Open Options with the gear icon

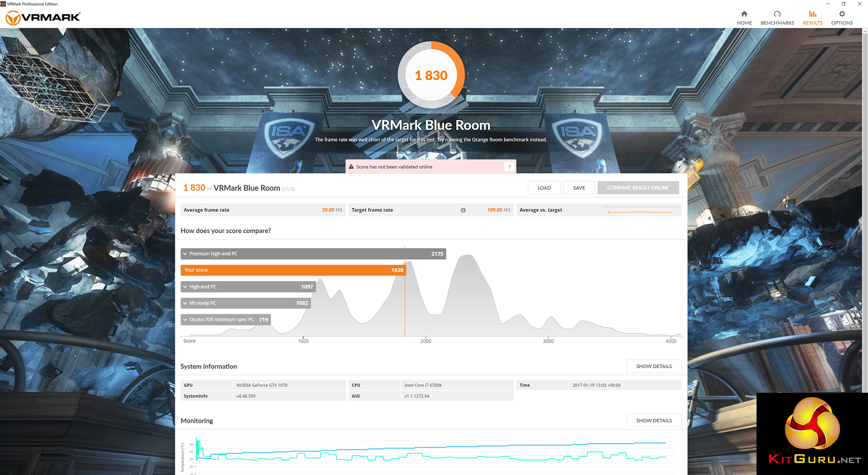point(842,14)
